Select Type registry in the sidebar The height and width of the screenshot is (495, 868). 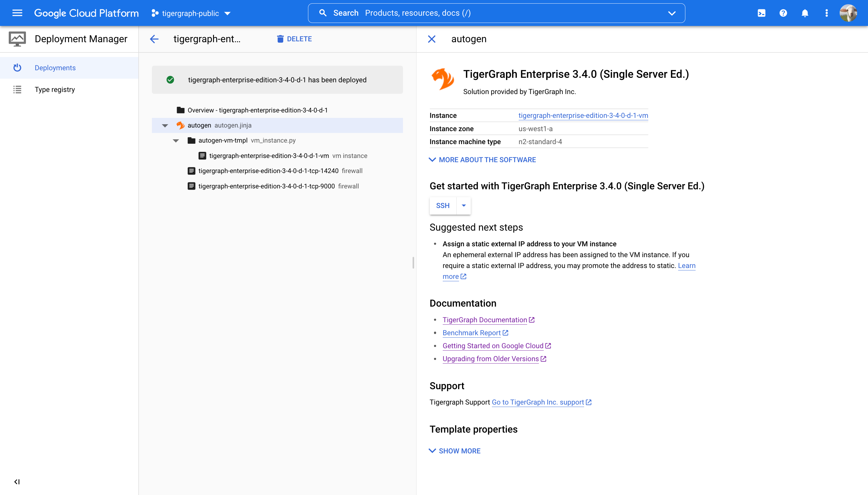pyautogui.click(x=69, y=90)
